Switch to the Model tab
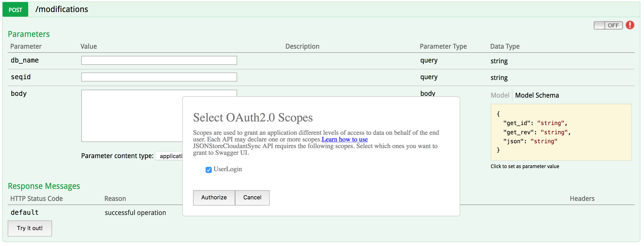 coord(500,95)
